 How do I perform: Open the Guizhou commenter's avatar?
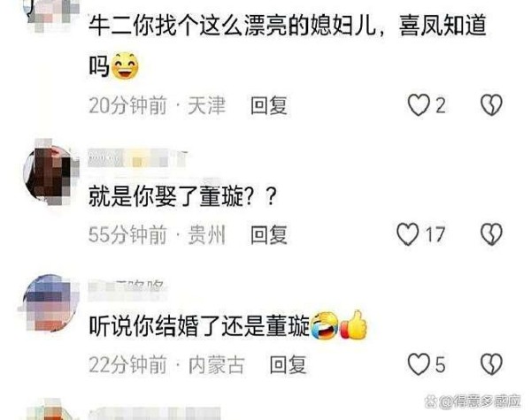coord(50,173)
